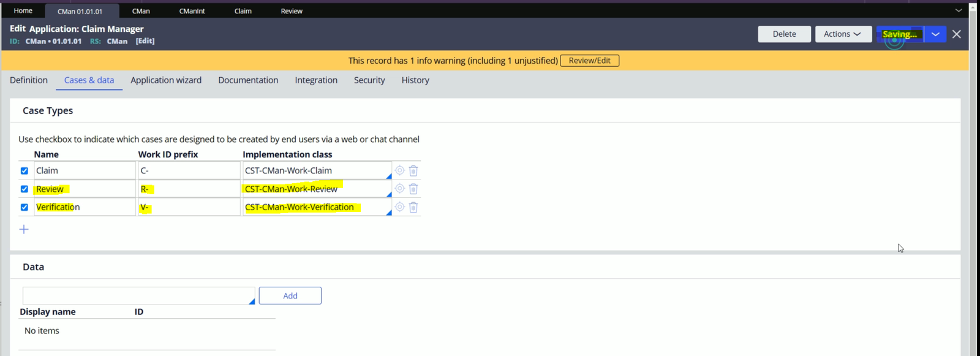Screen dimensions: 980x356
Task: Go to the Home tab
Action: click(x=23, y=10)
